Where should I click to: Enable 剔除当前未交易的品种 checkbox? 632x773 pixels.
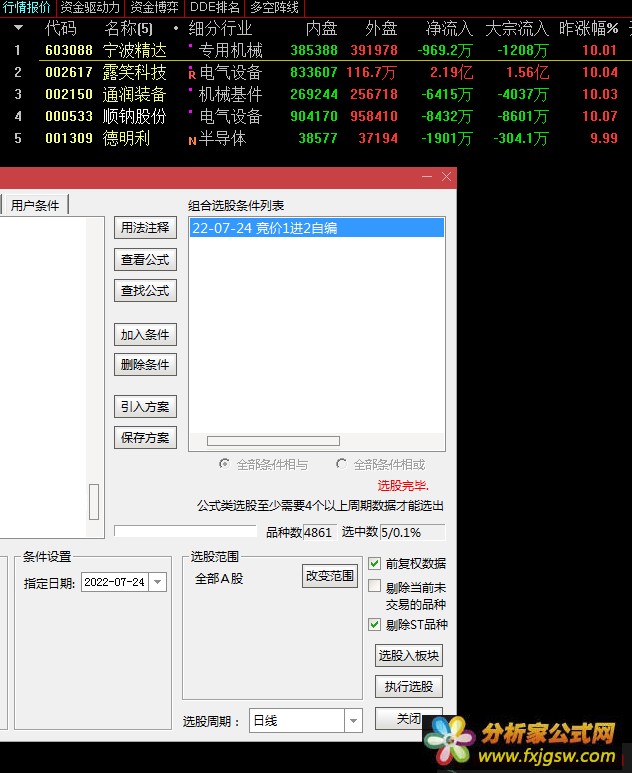tap(375, 586)
